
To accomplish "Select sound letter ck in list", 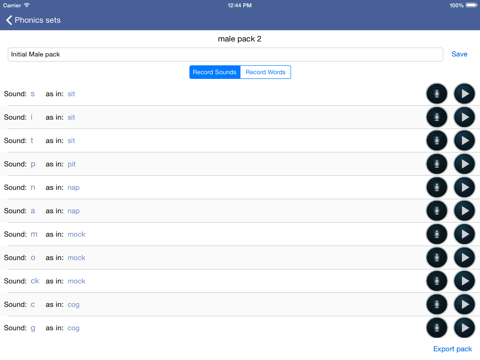I will tap(35, 281).
